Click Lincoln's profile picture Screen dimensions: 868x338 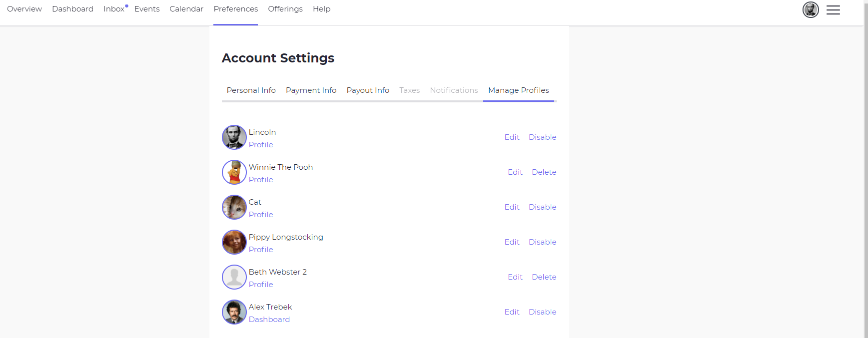[234, 137]
